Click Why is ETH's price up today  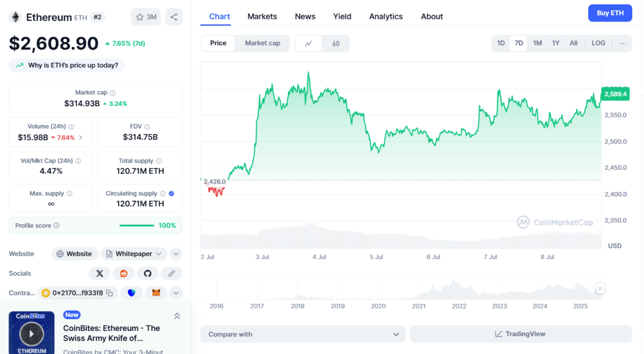click(x=67, y=65)
